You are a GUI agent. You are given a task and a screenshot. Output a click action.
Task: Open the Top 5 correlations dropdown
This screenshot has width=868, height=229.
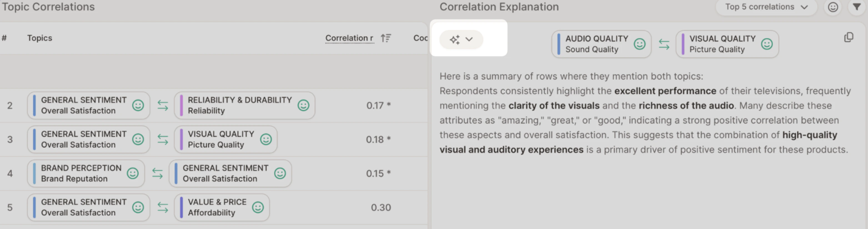pyautogui.click(x=766, y=7)
